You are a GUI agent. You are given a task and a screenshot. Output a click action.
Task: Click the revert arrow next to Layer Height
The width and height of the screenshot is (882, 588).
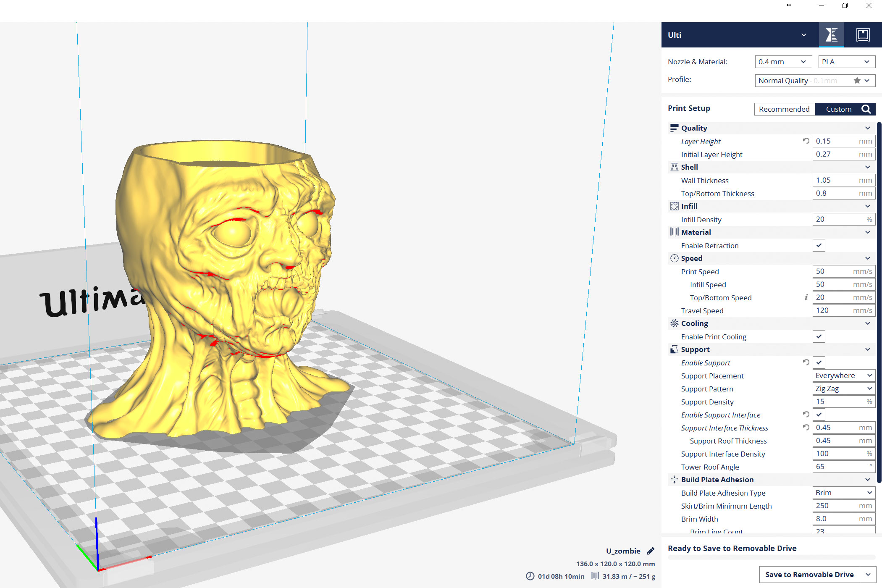click(806, 141)
